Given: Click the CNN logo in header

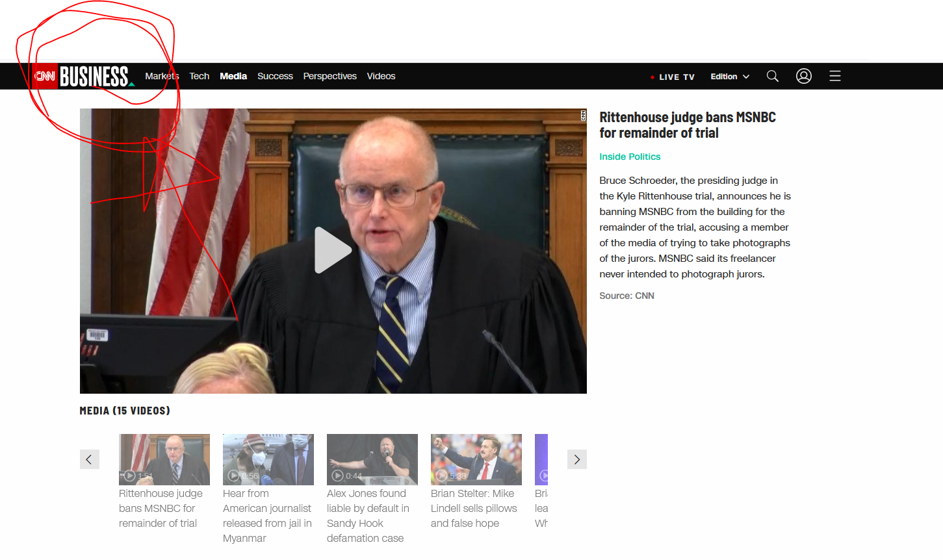Looking at the screenshot, I should tap(45, 76).
